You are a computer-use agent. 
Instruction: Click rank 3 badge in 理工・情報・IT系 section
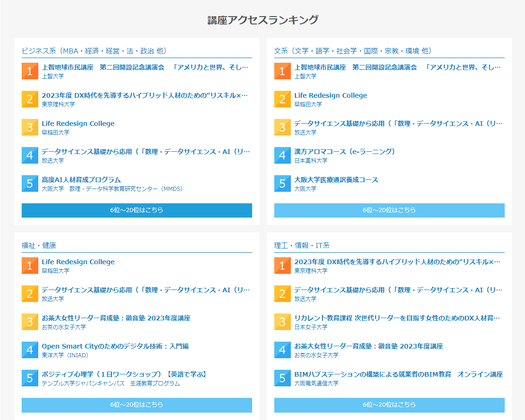click(282, 322)
